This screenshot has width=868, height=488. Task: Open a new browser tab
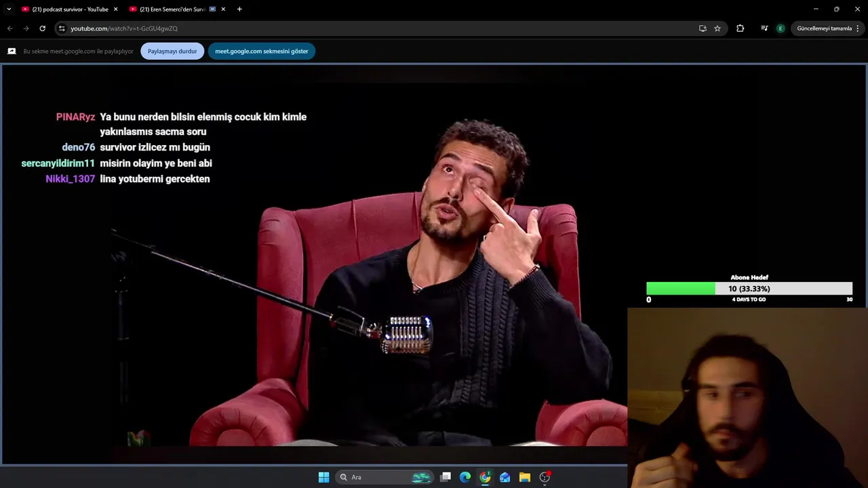239,9
